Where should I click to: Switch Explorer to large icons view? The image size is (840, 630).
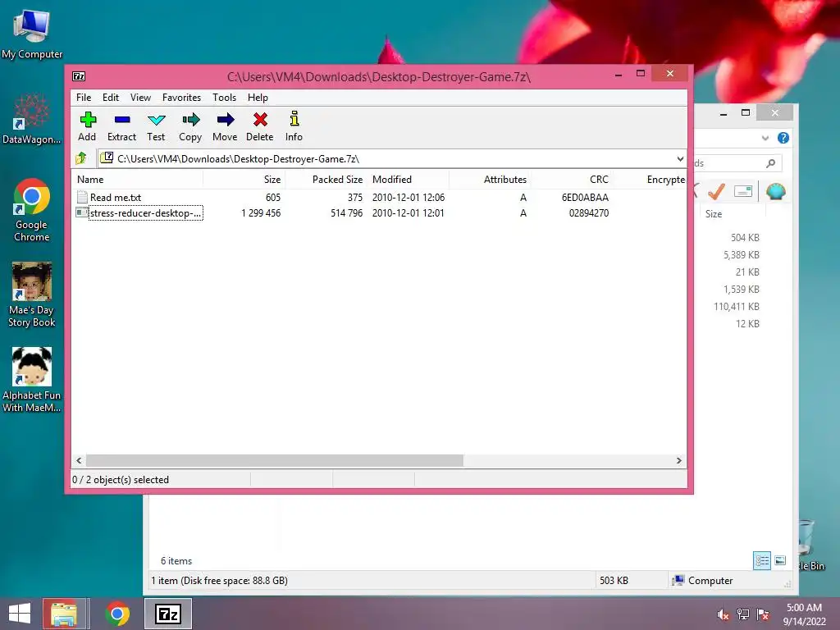(781, 560)
